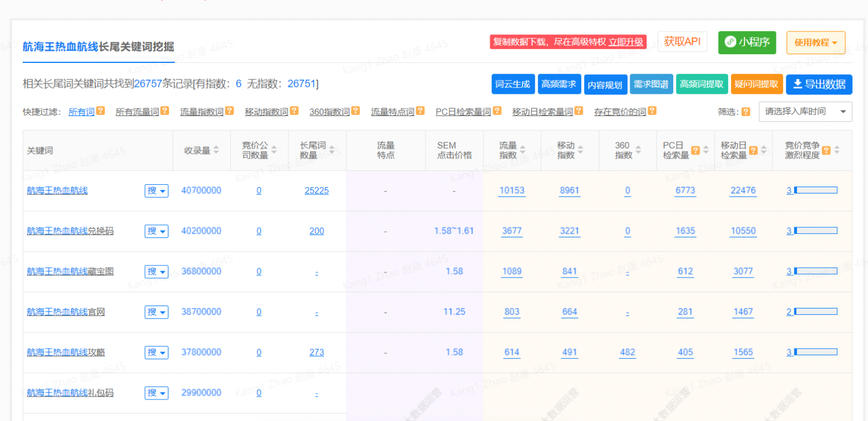Click 内容规划 button
Viewport: 868px width, 421px height.
(x=606, y=85)
